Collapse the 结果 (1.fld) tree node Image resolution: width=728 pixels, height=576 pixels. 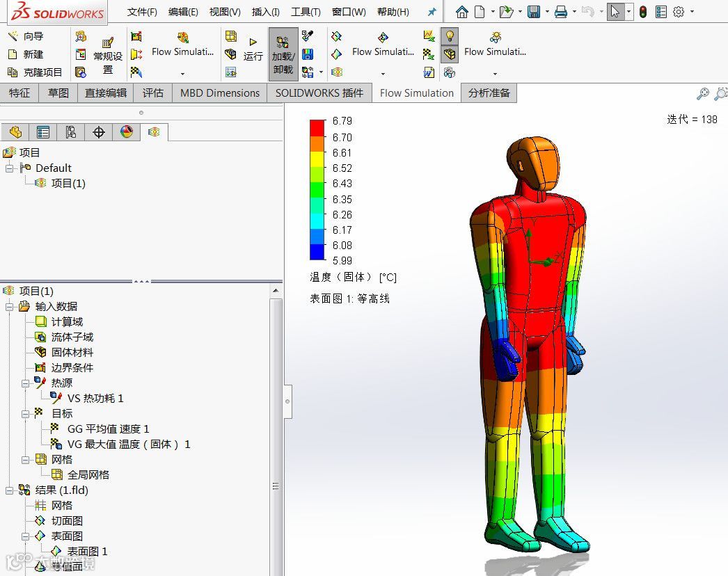click(9, 490)
